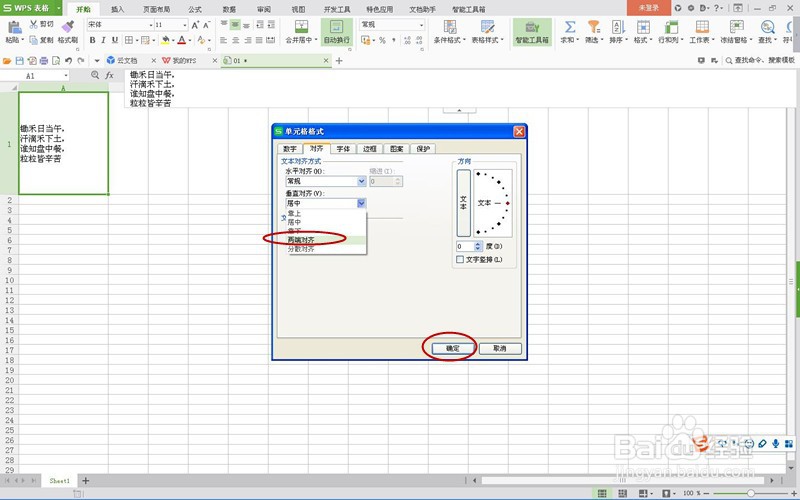Open the 页面布局 ribbon tab

156,9
